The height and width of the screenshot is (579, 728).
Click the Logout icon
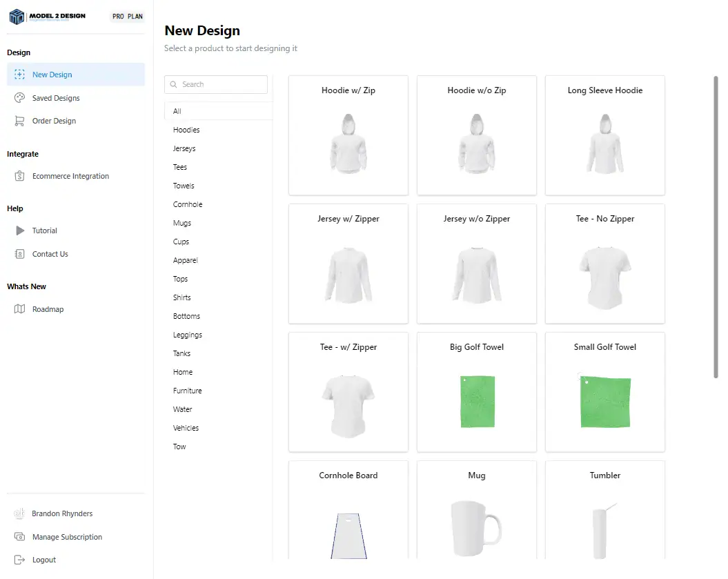pyautogui.click(x=19, y=560)
